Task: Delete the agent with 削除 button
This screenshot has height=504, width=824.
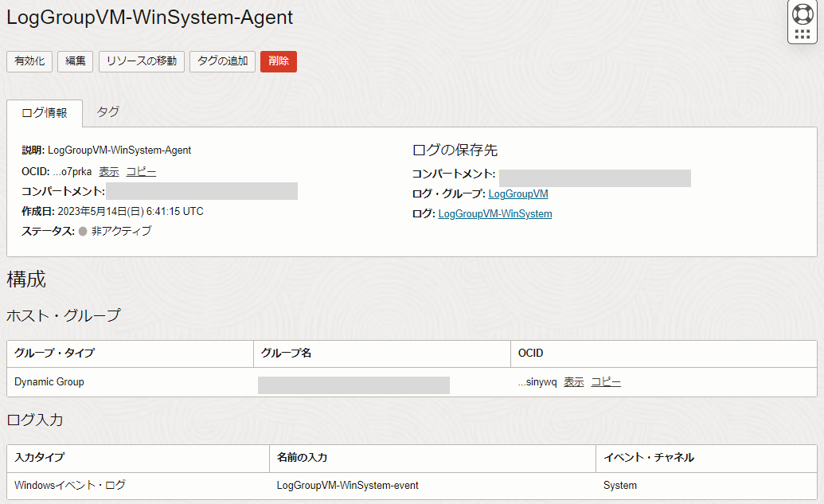Action: click(278, 61)
